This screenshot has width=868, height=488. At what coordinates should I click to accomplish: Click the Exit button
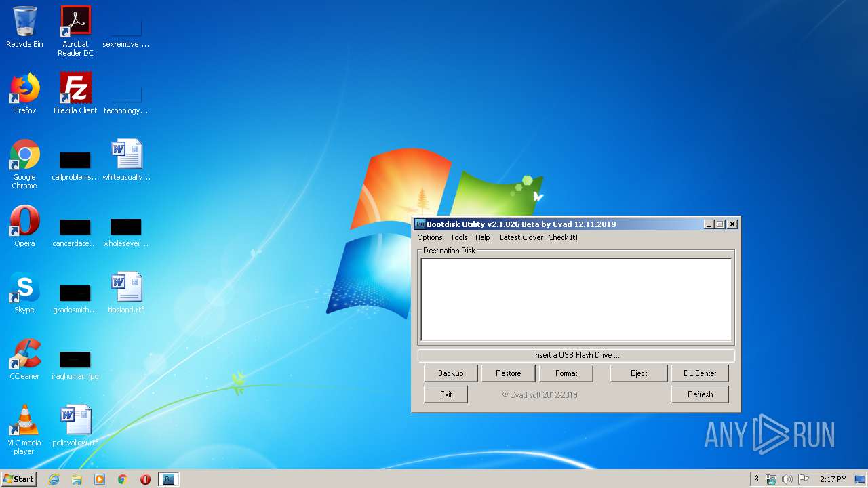[x=446, y=394]
